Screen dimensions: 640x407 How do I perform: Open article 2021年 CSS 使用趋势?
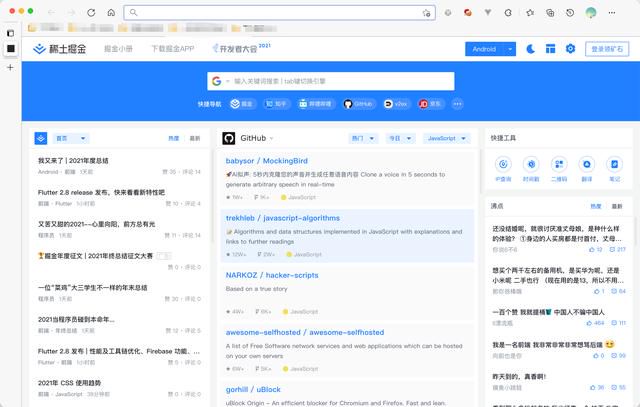point(69,383)
